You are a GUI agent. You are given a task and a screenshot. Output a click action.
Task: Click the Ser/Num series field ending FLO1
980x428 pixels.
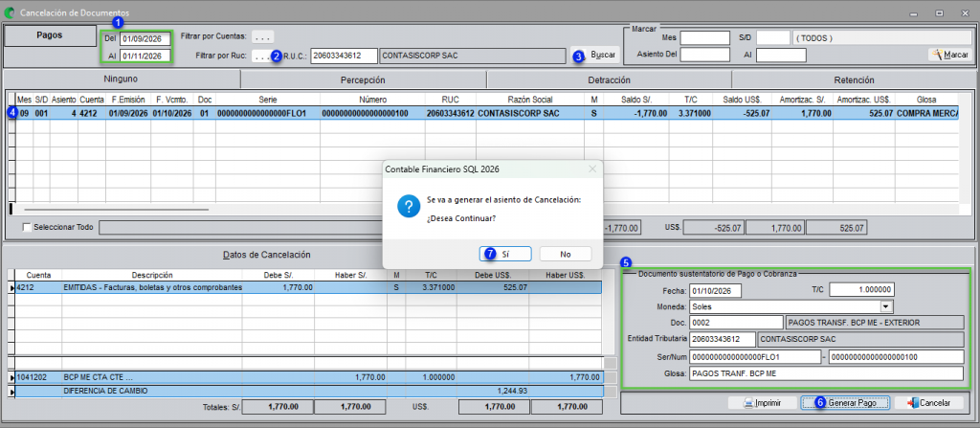[x=754, y=356]
